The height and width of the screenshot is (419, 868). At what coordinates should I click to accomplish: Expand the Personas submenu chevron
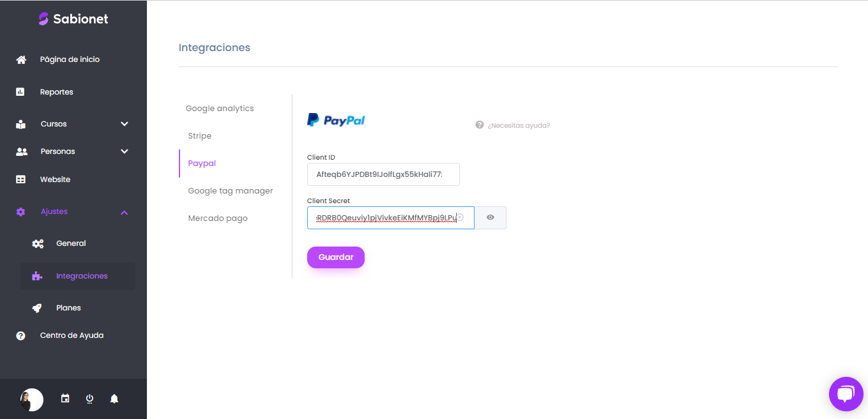pyautogui.click(x=125, y=151)
